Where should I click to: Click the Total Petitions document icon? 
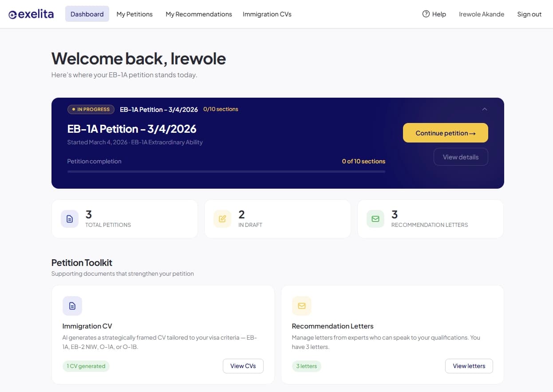click(70, 218)
